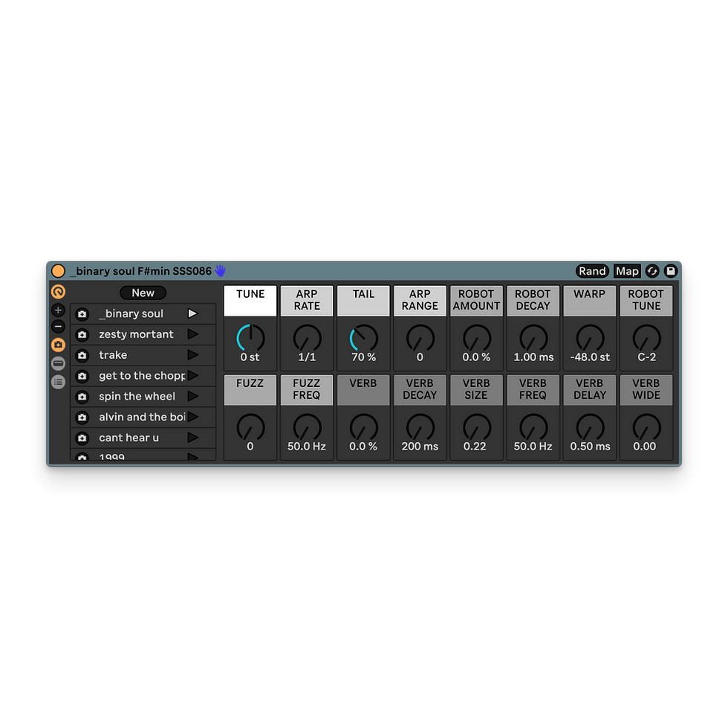Toggle the chain list view icon
Image resolution: width=728 pixels, height=728 pixels.
pyautogui.click(x=58, y=363)
